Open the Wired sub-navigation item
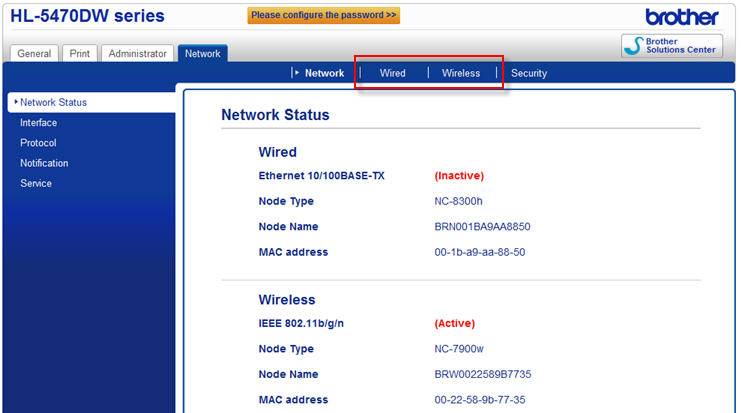The width and height of the screenshot is (741, 413). (392, 73)
